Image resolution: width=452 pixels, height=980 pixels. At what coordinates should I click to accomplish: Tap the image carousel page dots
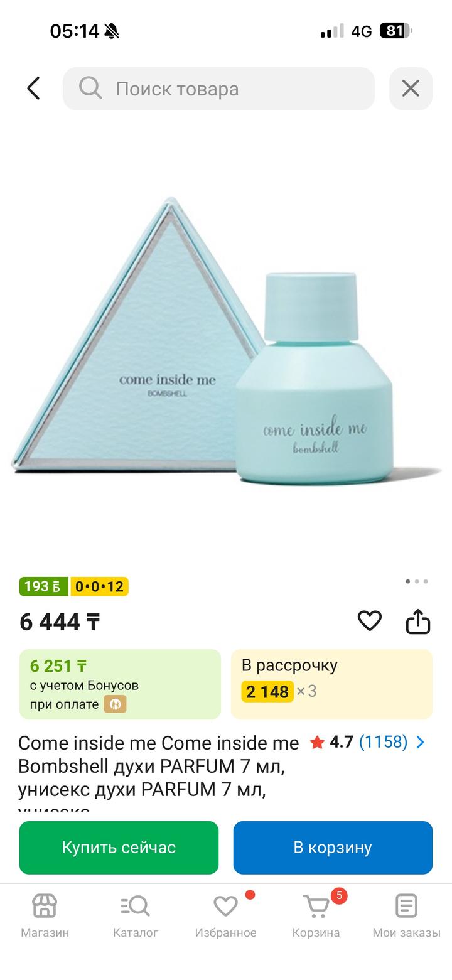[x=416, y=581]
